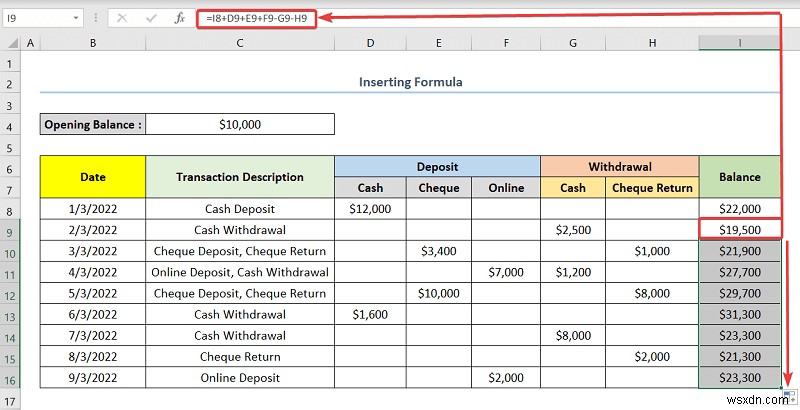Select column header H
800x410 pixels.
pyautogui.click(x=652, y=43)
